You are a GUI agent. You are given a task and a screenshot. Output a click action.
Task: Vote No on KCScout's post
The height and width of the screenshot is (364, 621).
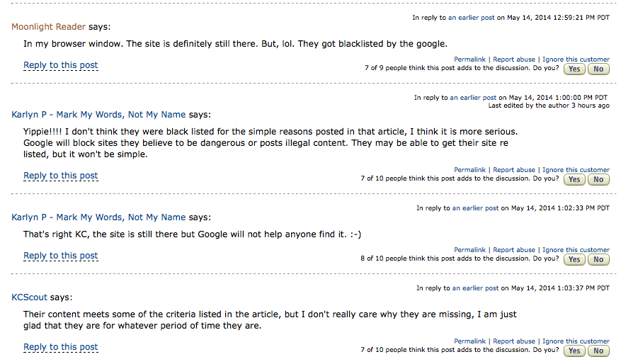pyautogui.click(x=598, y=351)
